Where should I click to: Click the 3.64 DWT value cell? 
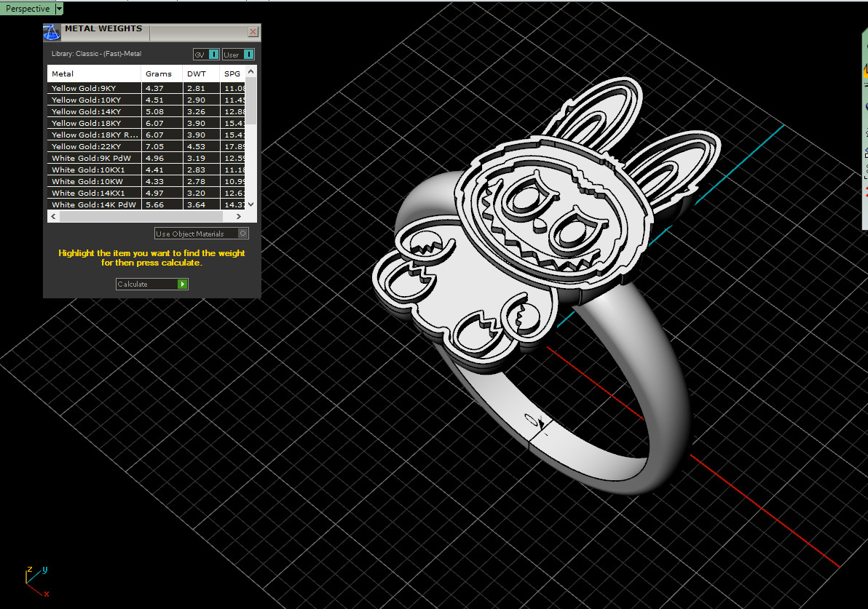click(201, 204)
